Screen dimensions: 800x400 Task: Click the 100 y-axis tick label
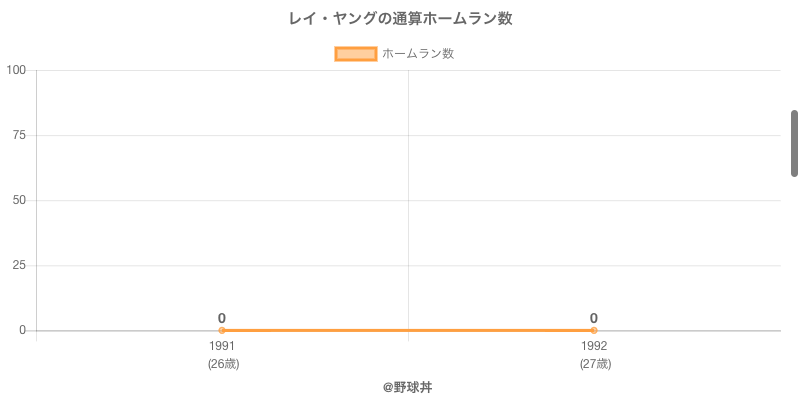[x=16, y=70]
